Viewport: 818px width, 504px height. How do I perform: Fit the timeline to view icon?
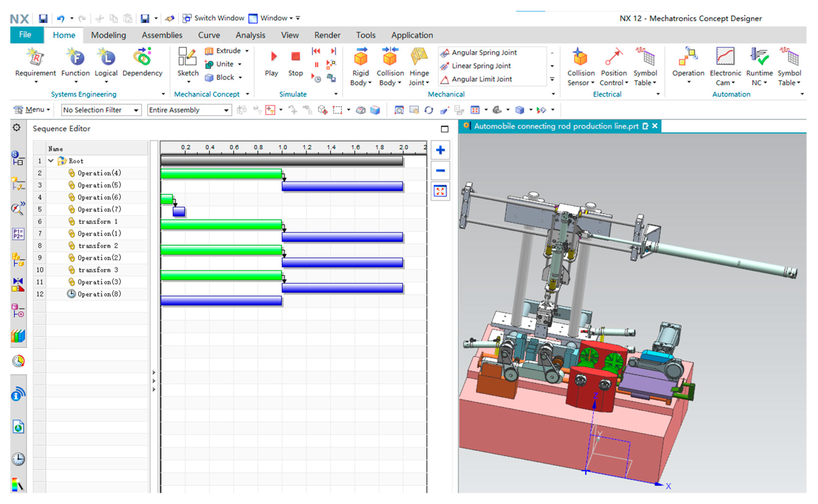pyautogui.click(x=440, y=191)
